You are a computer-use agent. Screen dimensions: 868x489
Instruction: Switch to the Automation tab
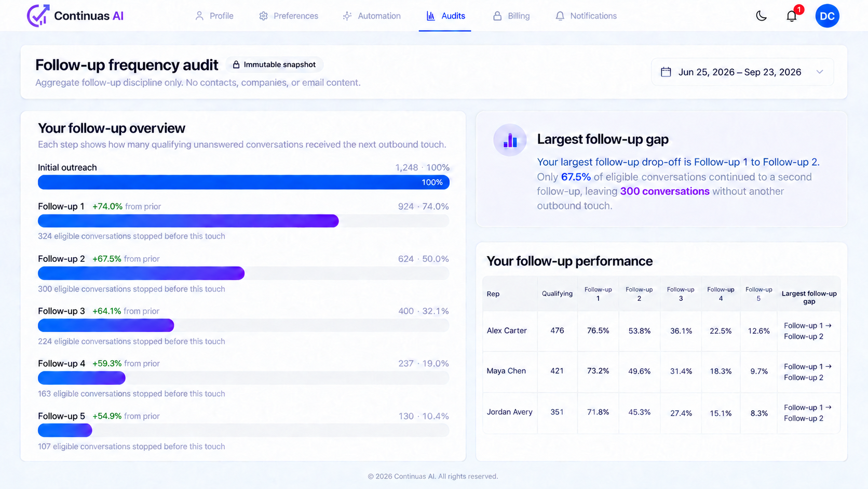(372, 16)
